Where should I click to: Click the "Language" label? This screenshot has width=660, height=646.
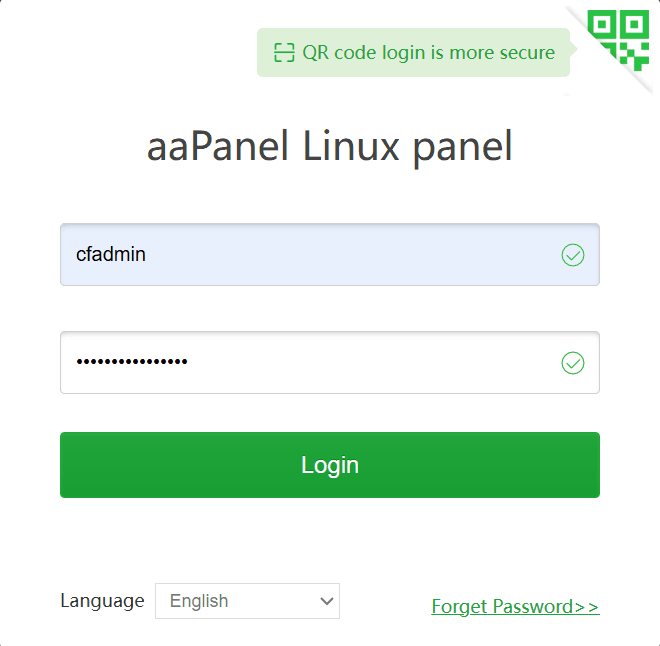click(102, 601)
